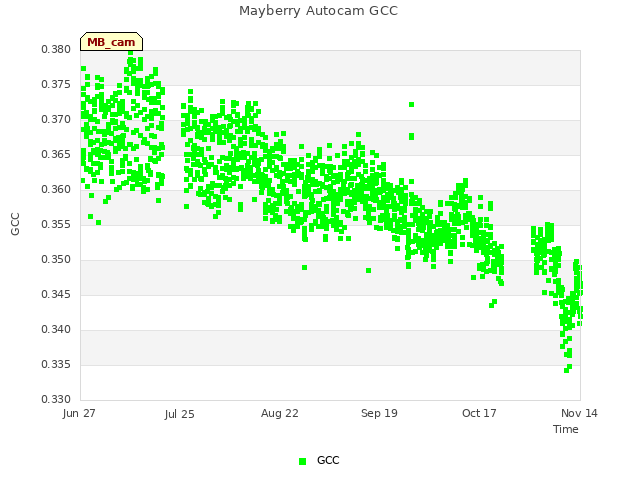Click the Jun 27 x-axis label
The height and width of the screenshot is (480, 640).
tap(79, 413)
